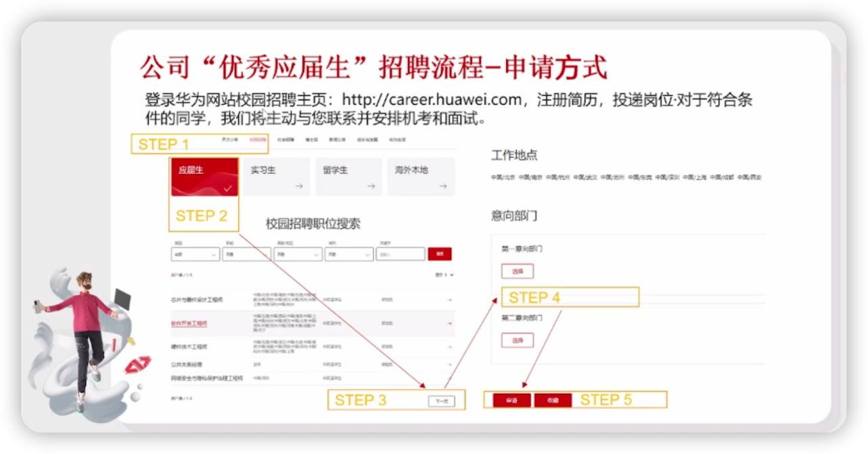This screenshot has width=868, height=454.
Task: Click the 第一意向部门 label
Action: tap(522, 248)
